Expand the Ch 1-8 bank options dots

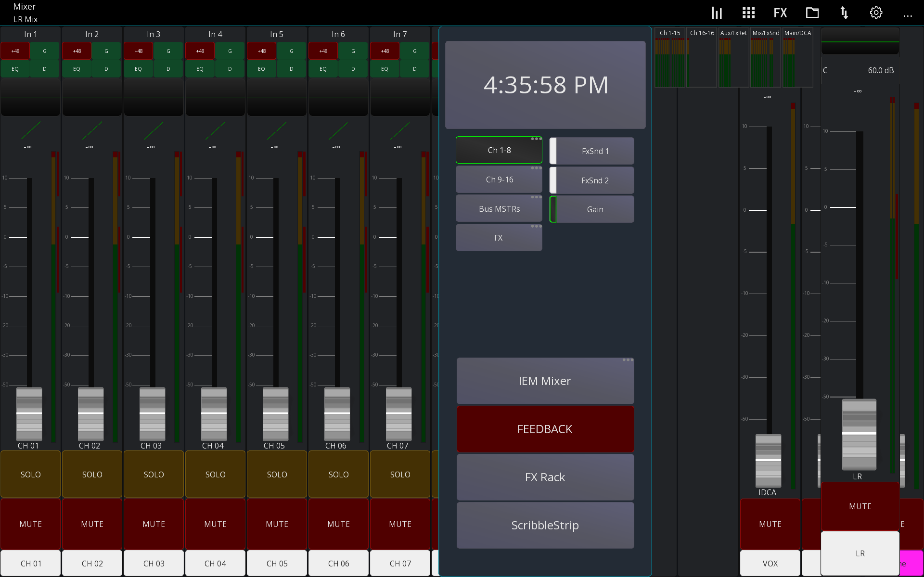click(535, 139)
